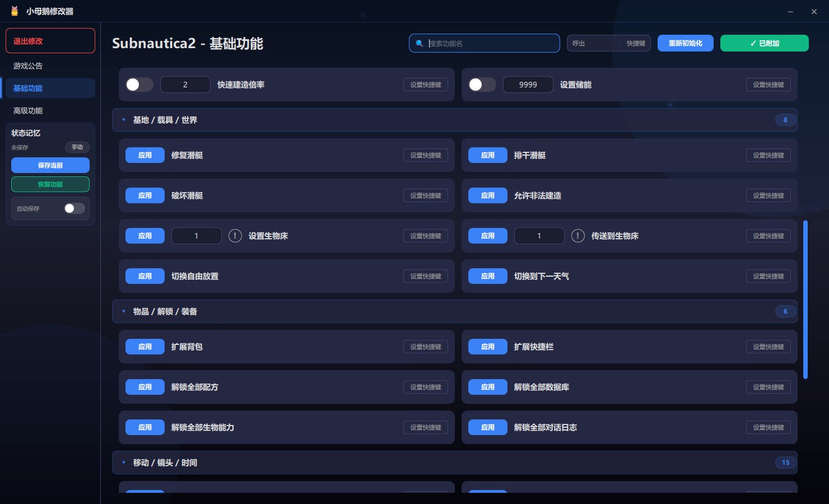Image resolution: width=829 pixels, height=504 pixels.
Task: Set hotkey for 解锁全部配方
Action: click(x=426, y=387)
